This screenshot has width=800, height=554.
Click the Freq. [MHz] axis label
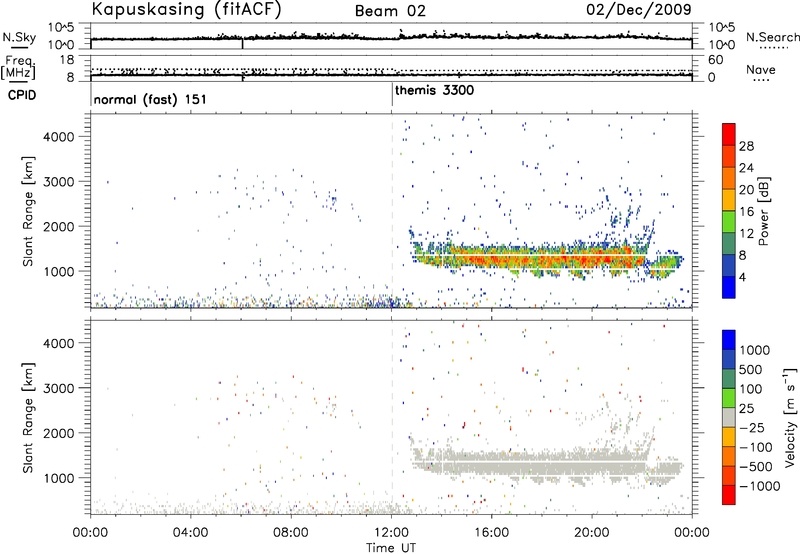click(x=19, y=67)
